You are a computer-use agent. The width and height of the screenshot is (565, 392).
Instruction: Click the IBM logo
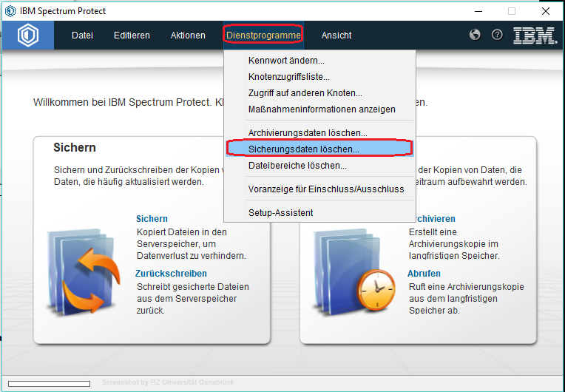pos(535,36)
